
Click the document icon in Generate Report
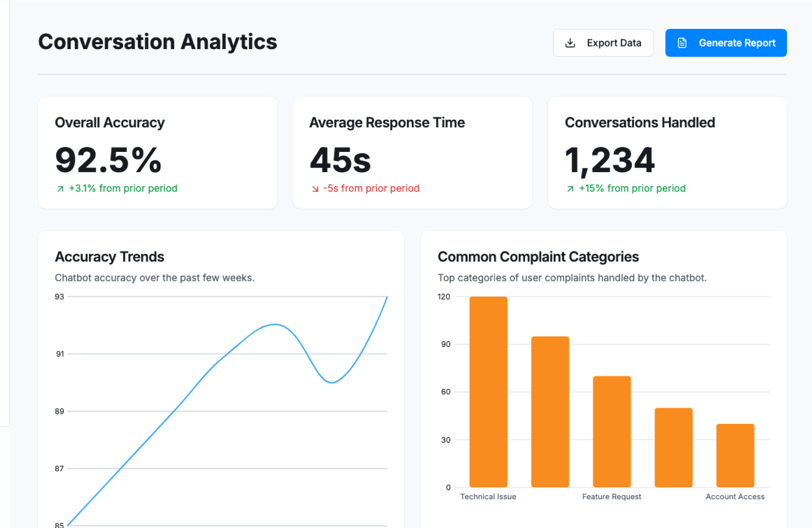click(682, 43)
